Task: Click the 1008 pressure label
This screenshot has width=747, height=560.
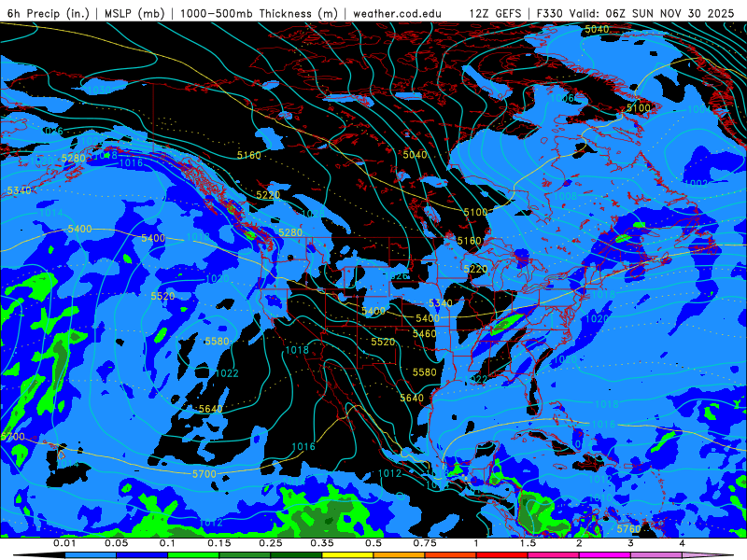Action: [x=565, y=196]
